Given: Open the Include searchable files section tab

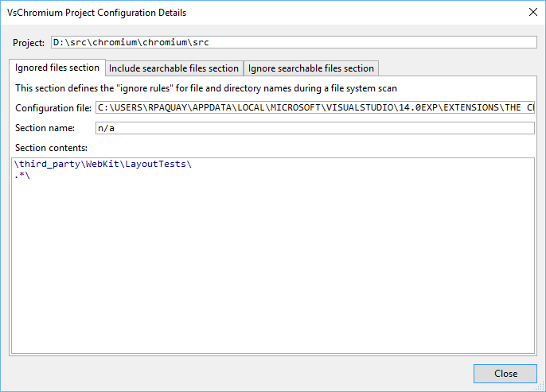Looking at the screenshot, I should 174,68.
